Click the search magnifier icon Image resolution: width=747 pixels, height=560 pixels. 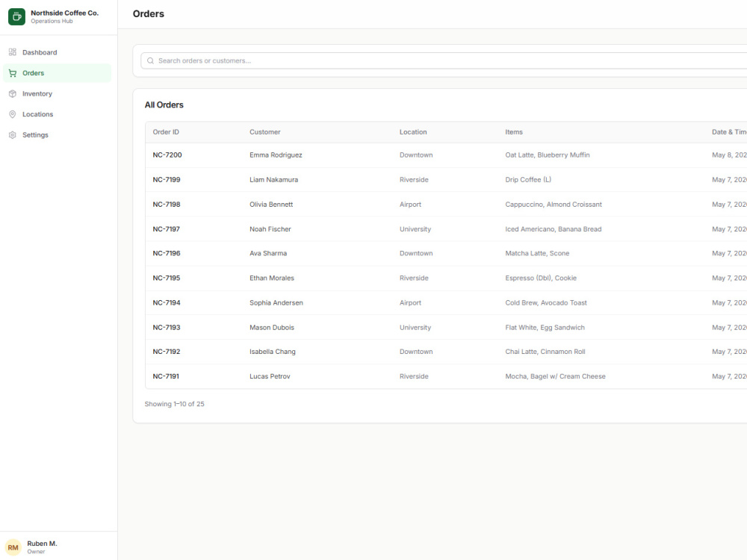[x=151, y=60]
